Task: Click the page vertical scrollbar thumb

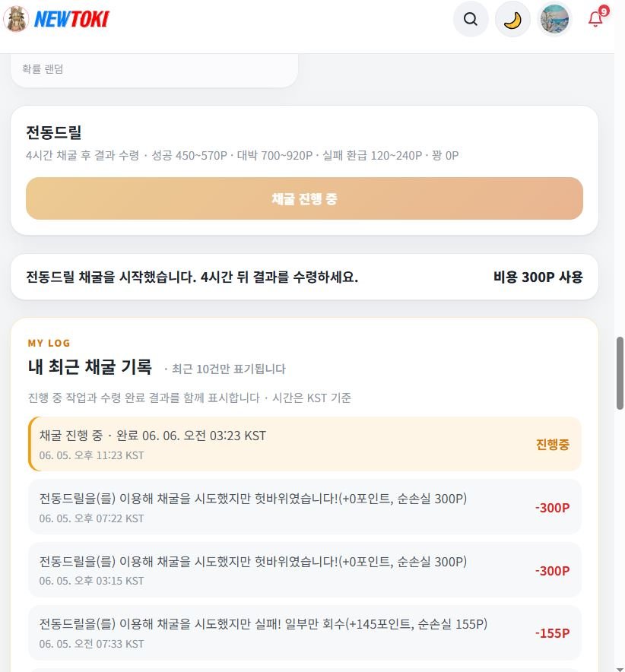Action: (x=620, y=373)
